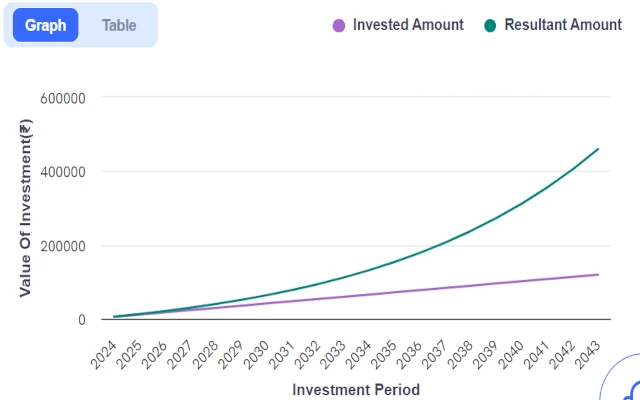Click the purple Invested Amount legend dot
This screenshot has width=640, height=400.
[x=339, y=25]
